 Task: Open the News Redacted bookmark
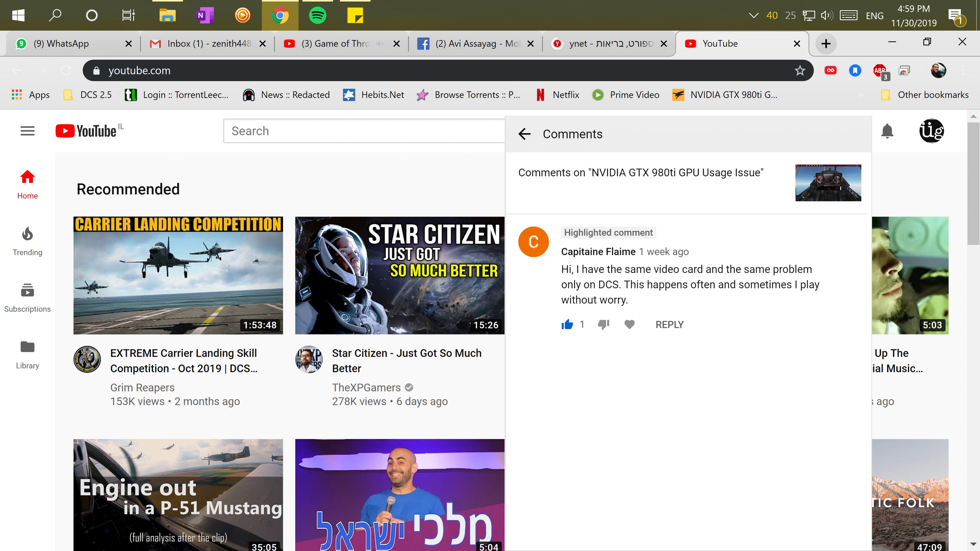click(x=286, y=95)
